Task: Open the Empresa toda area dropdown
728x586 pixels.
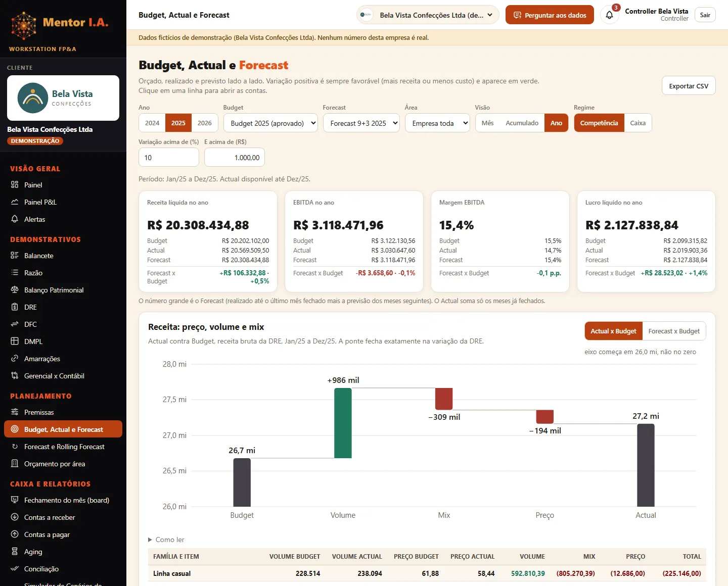Action: pos(437,123)
